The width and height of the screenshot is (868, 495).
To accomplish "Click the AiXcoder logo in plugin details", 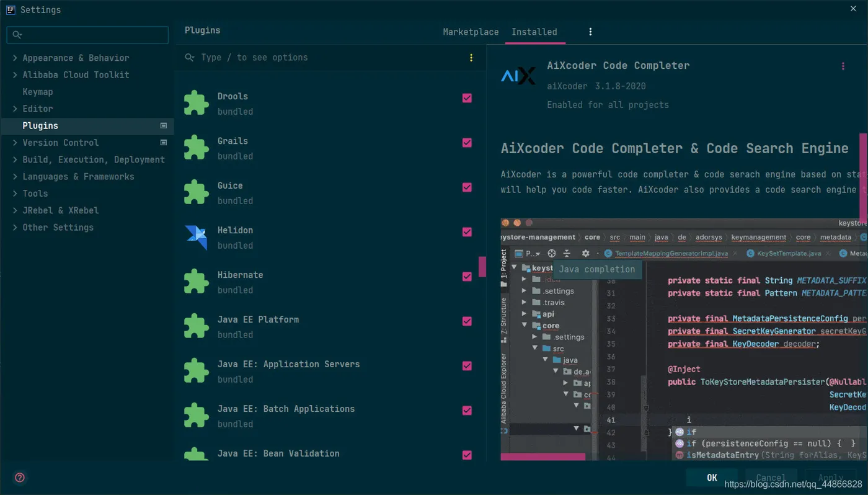I will tap(518, 76).
